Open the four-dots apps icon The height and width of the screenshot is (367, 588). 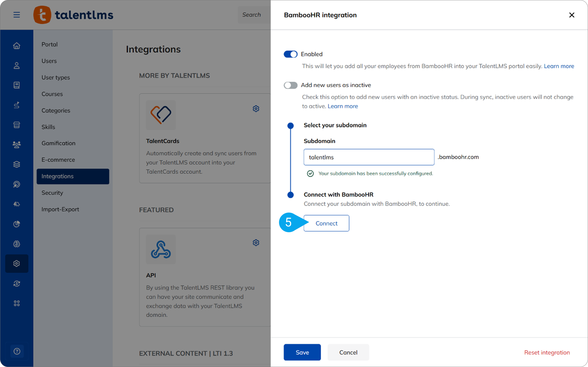tap(17, 303)
